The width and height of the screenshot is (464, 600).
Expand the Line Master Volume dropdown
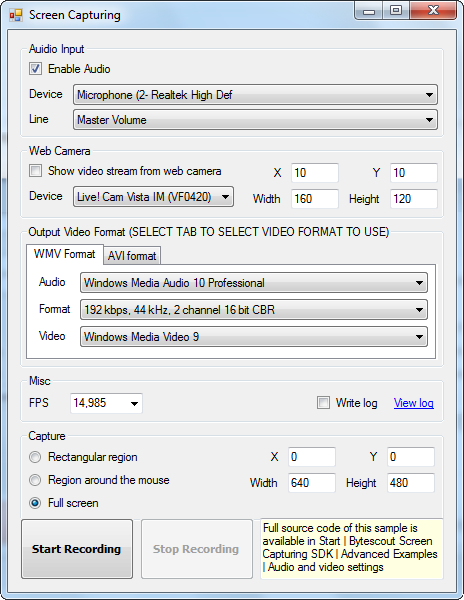[x=255, y=120]
